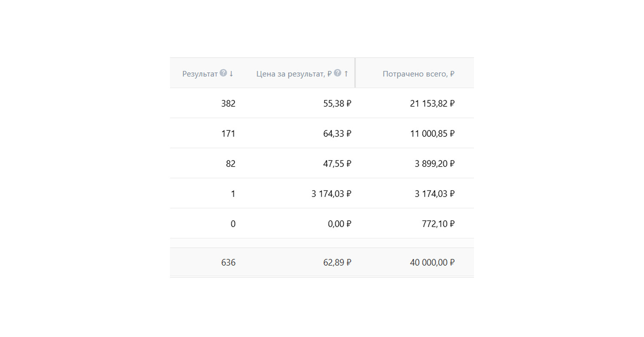This screenshot has height=337, width=644.
Task: Sort by the Результат column header
Action: coord(200,74)
